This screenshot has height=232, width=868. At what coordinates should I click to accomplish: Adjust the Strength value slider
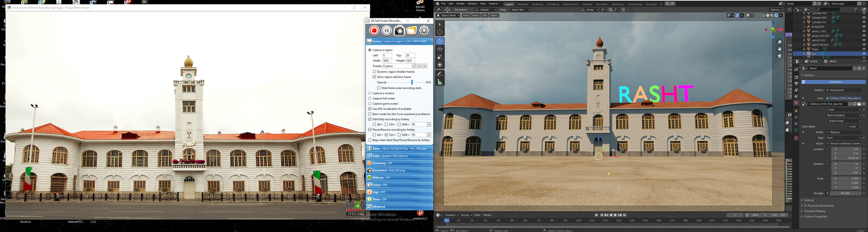coord(845,194)
